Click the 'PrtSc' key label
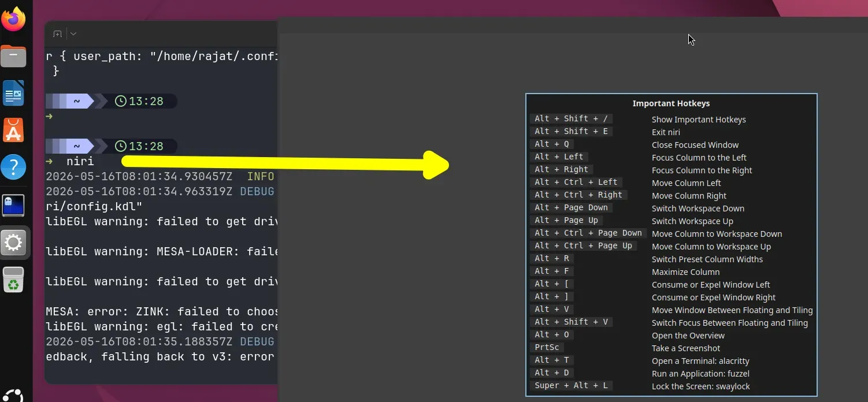The image size is (868, 402). click(x=547, y=347)
